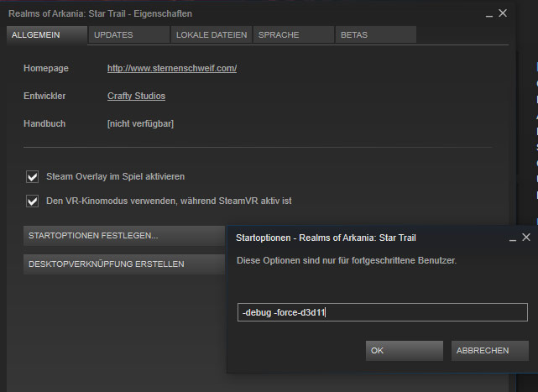The image size is (538, 392).
Task: Select the 'Handbuch' label
Action: coord(44,124)
